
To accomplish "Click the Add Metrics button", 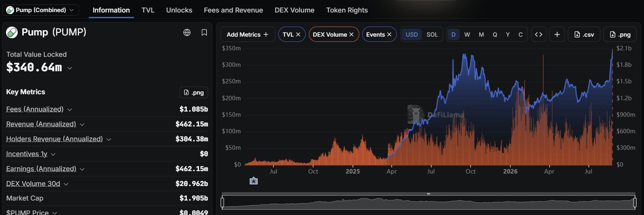I will tap(248, 35).
